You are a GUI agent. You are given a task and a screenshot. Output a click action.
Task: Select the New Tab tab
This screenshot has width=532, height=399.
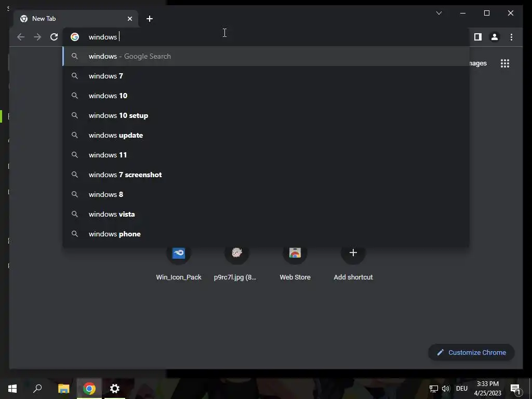[76, 19]
